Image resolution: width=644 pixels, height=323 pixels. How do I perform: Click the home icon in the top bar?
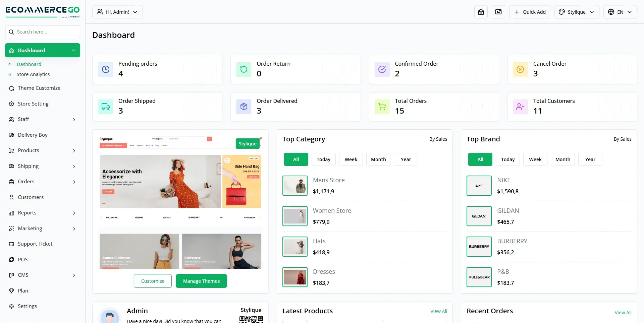(x=481, y=12)
